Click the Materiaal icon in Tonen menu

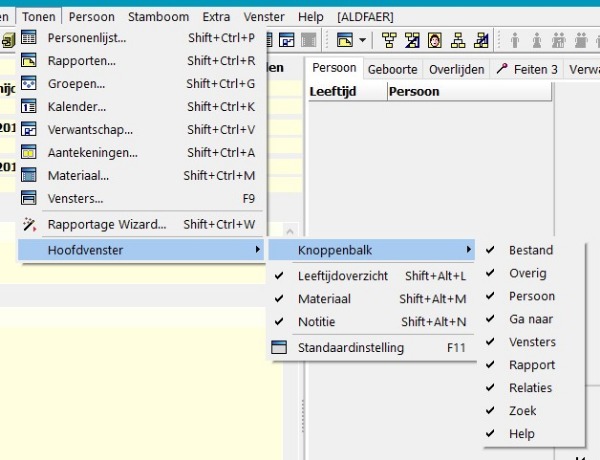click(29, 176)
